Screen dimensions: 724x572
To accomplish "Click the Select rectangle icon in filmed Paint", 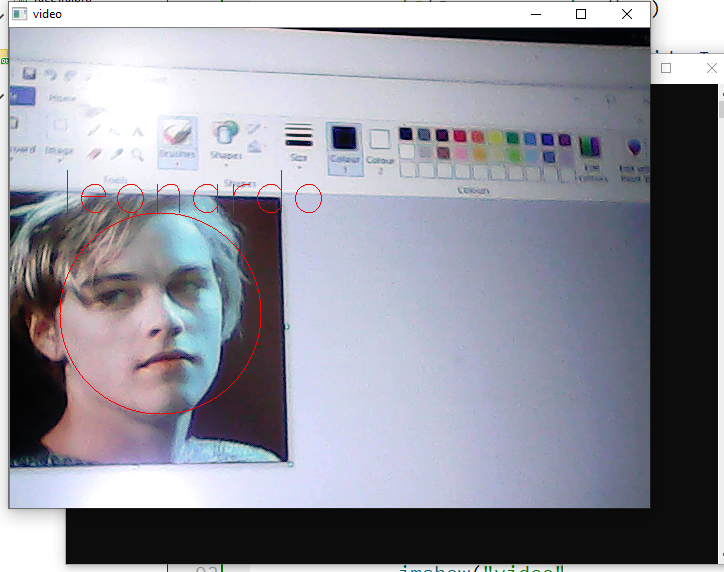I will tap(60, 125).
